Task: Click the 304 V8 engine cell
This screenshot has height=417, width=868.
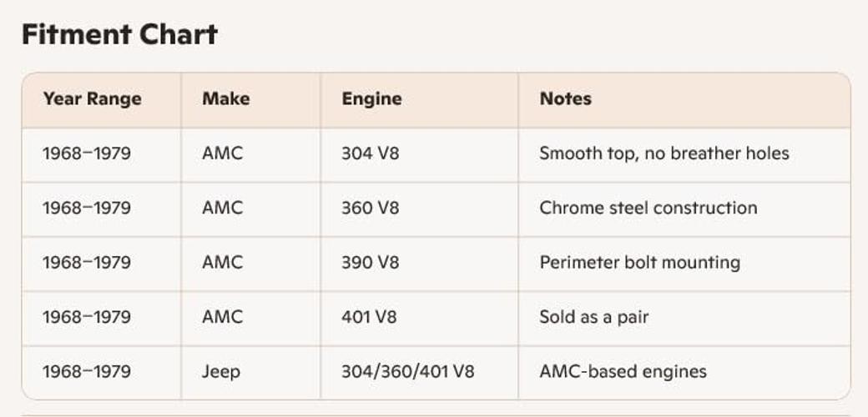Action: pos(370,153)
